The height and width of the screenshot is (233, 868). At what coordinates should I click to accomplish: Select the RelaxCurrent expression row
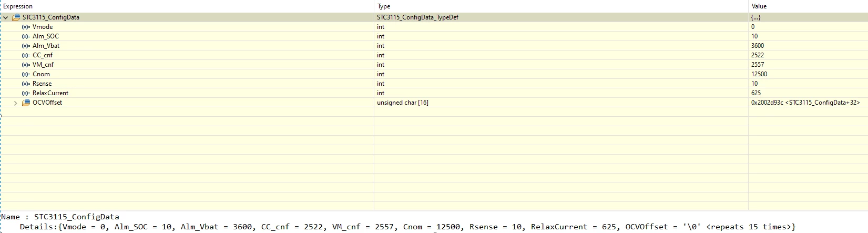(x=434, y=93)
